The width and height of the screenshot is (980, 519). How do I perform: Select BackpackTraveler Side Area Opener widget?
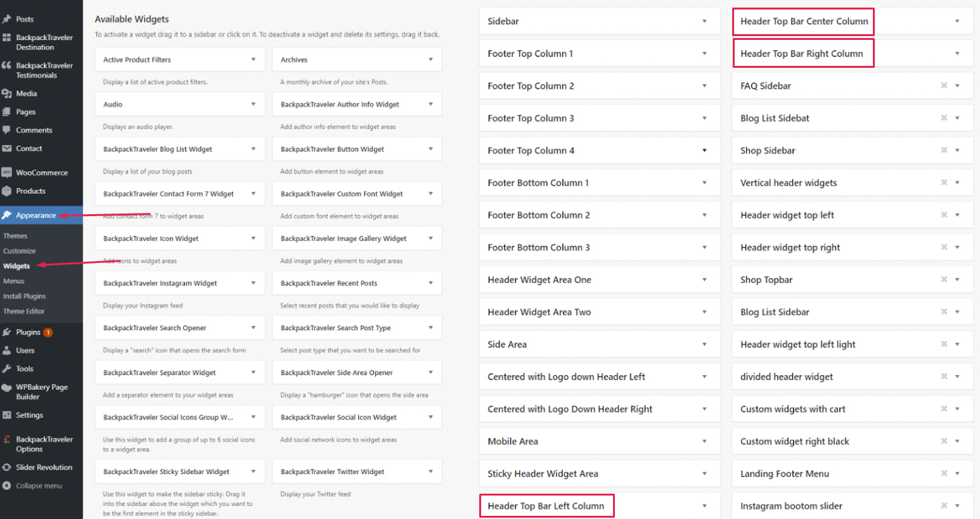[x=358, y=373]
